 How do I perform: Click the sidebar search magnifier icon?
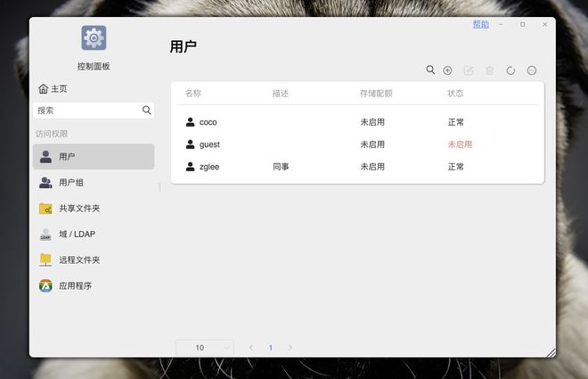click(147, 111)
